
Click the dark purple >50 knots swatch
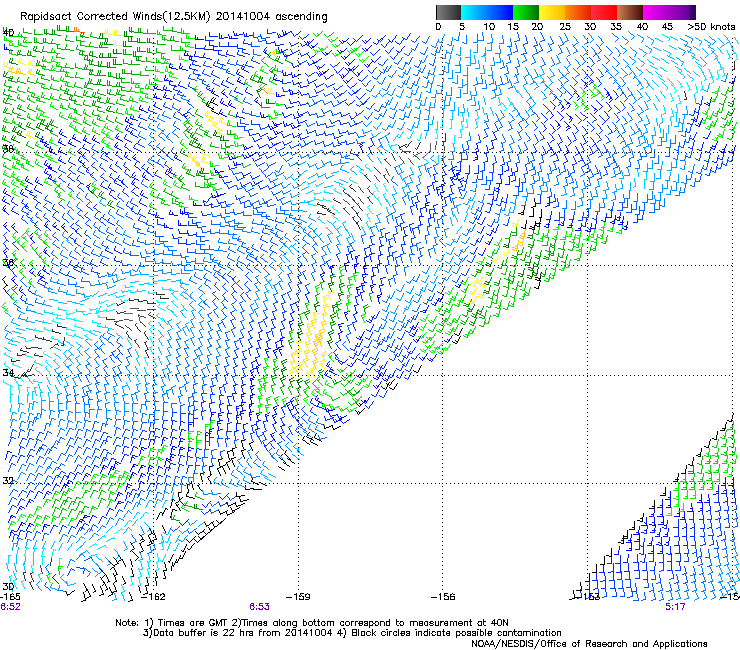[693, 12]
